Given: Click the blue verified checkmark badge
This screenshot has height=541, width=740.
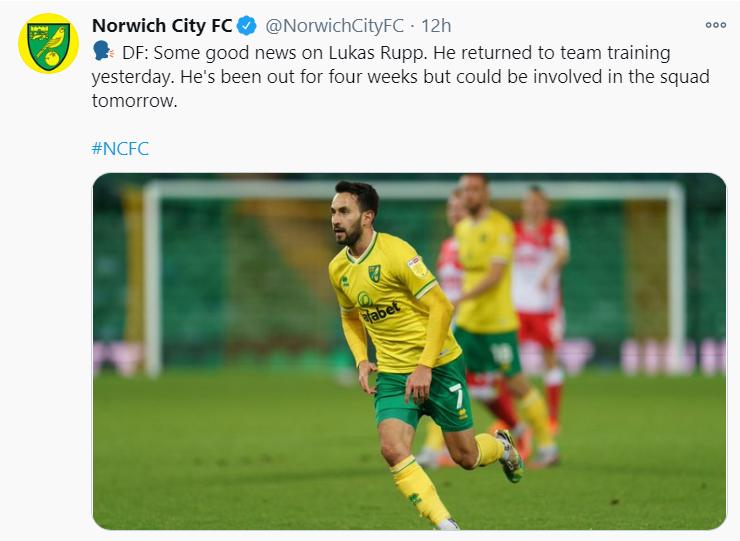Looking at the screenshot, I should coord(246,25).
